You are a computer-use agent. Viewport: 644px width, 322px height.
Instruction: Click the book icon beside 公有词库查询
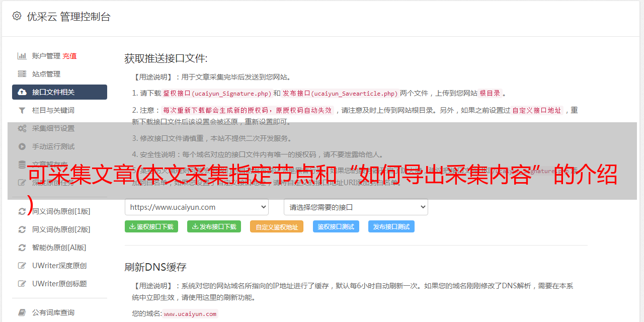pyautogui.click(x=22, y=312)
